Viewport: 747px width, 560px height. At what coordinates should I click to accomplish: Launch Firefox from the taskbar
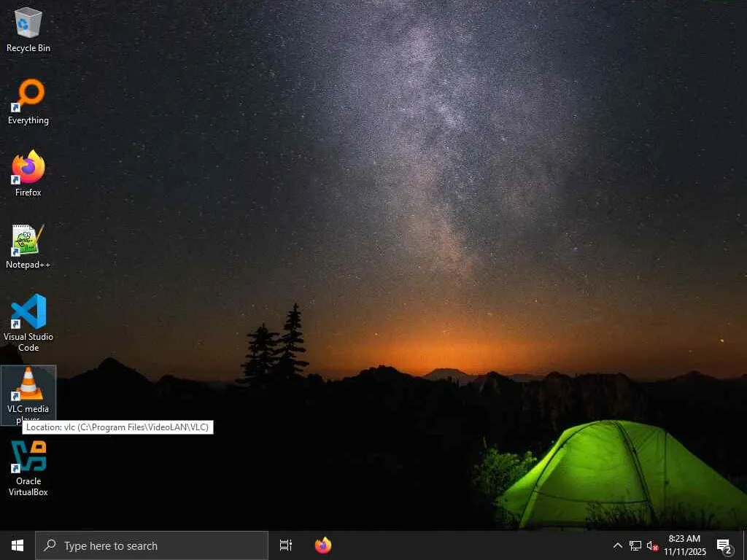coord(323,545)
